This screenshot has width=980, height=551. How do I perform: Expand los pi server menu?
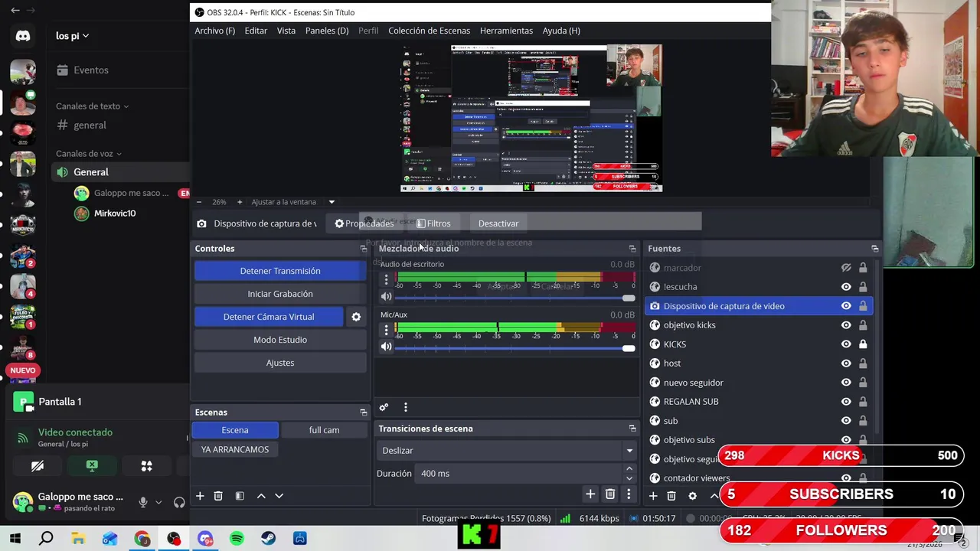tap(72, 35)
